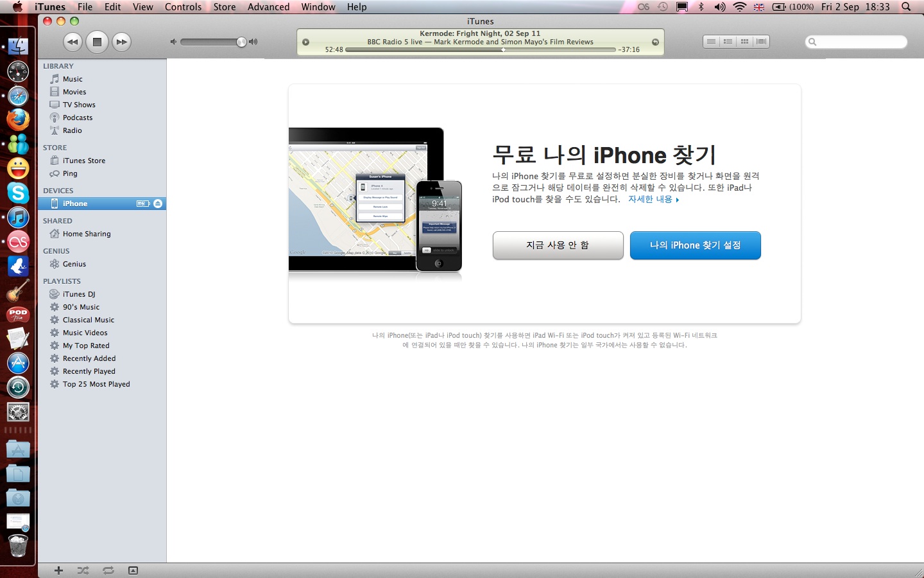This screenshot has height=578, width=924.
Task: Click the '나의 iPhone 찾기 설정' button
Action: (x=695, y=245)
